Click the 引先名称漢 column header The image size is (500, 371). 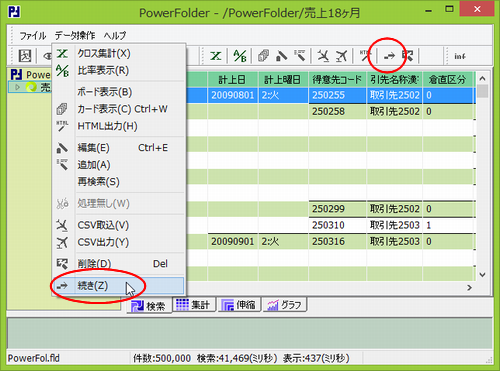coord(395,80)
